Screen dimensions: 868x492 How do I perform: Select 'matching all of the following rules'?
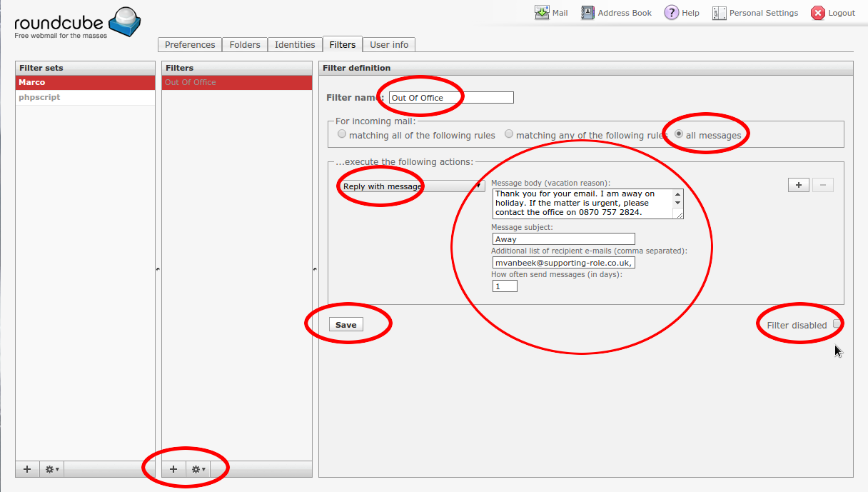coord(343,134)
